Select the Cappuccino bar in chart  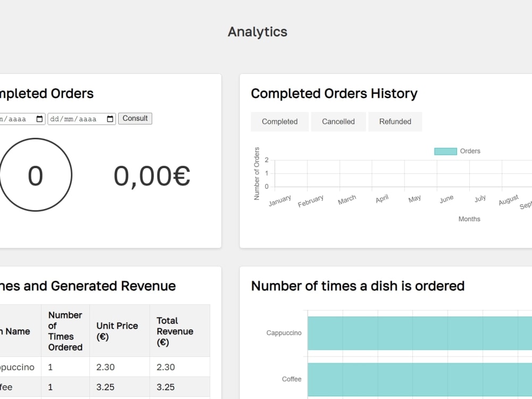tap(420, 333)
